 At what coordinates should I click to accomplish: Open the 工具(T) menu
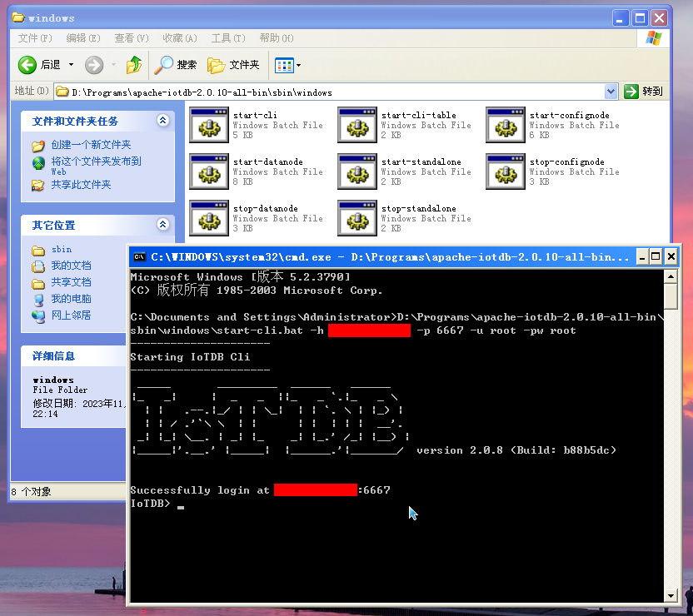coord(228,38)
